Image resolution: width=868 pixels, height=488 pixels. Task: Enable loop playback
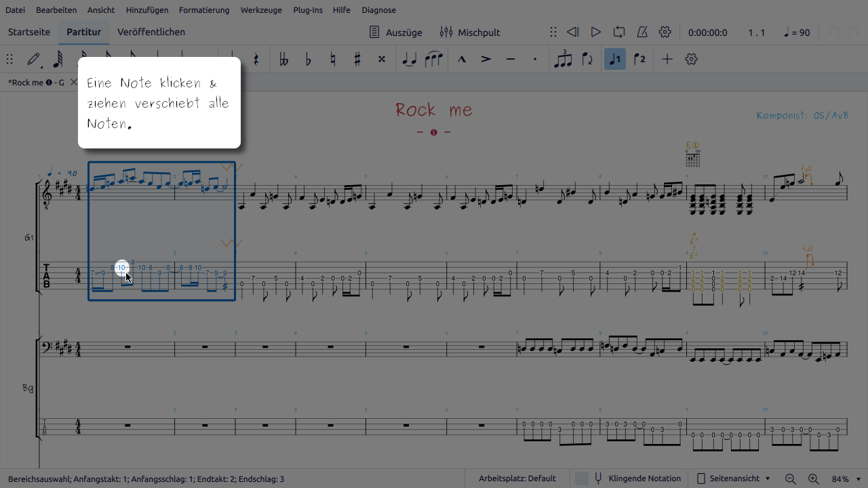(x=618, y=33)
